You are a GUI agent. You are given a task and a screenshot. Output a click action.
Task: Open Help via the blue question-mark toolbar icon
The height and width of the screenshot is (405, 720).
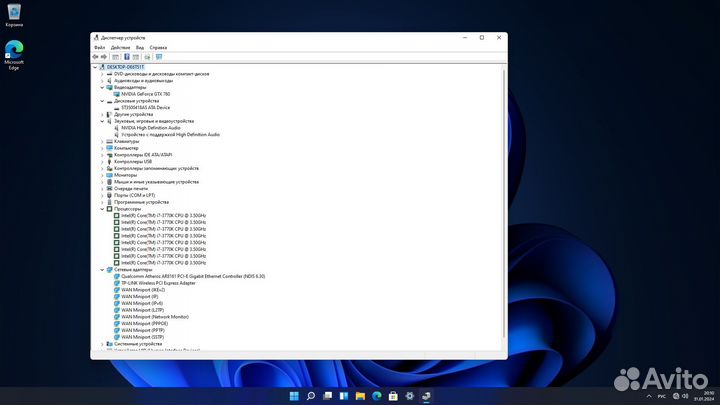127,57
